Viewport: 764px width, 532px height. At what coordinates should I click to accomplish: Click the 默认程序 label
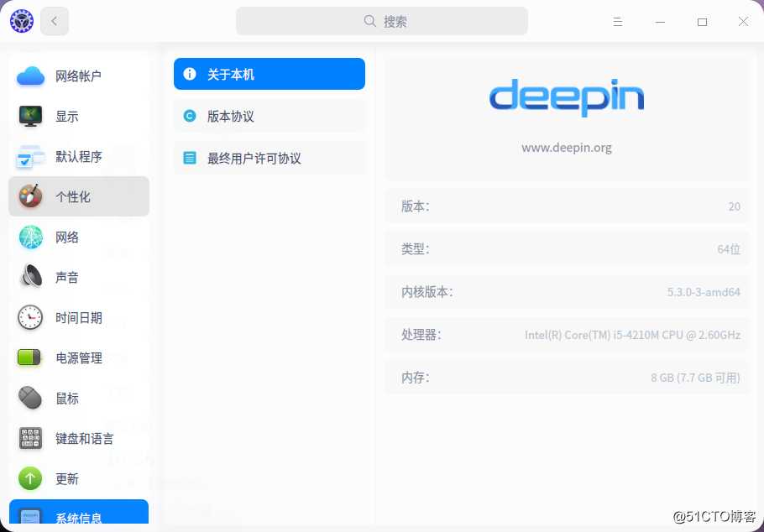pyautogui.click(x=78, y=156)
